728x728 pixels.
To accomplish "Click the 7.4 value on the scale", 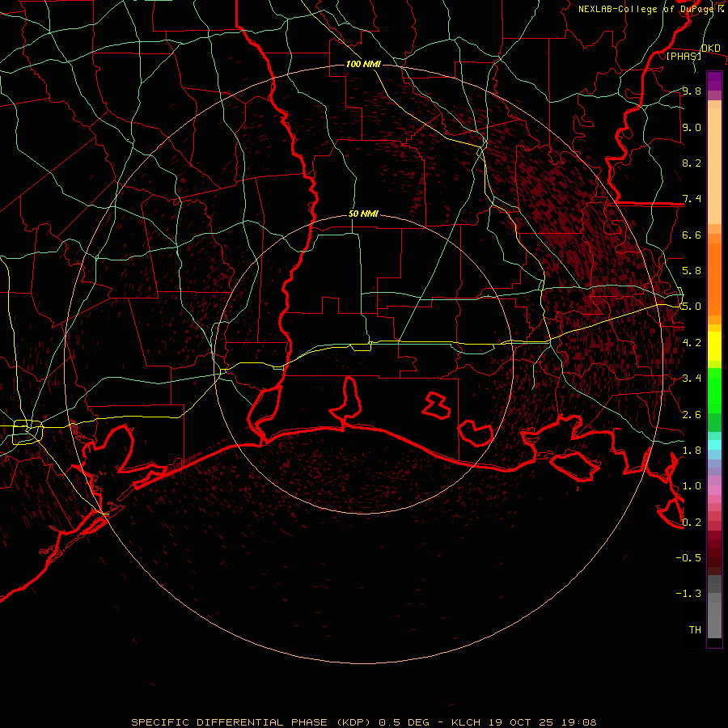I will [692, 199].
